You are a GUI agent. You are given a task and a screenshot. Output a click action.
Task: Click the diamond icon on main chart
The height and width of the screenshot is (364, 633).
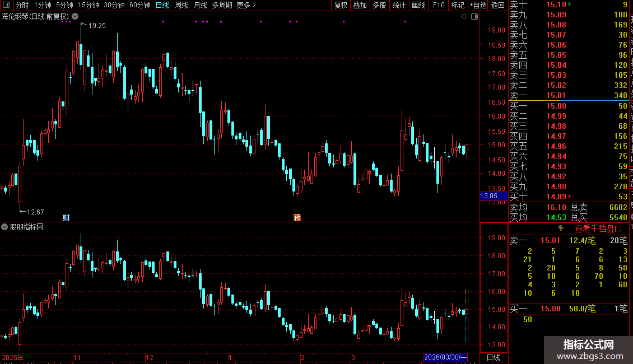point(464,17)
